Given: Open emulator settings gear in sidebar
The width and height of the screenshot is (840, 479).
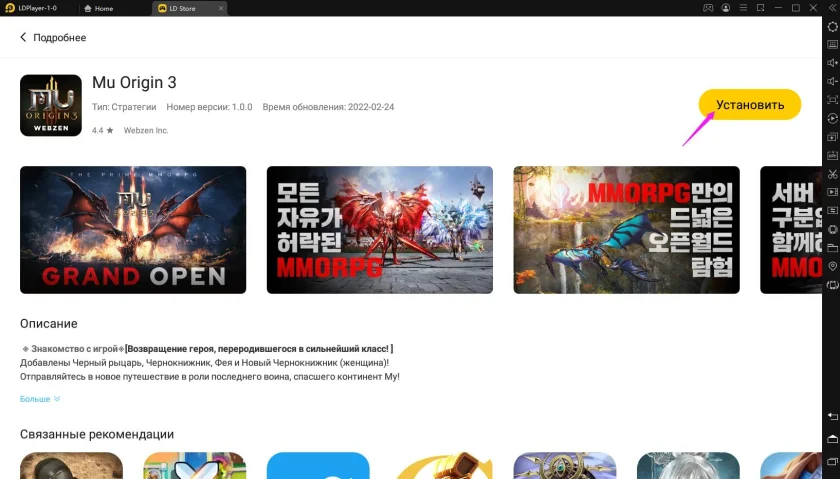Looking at the screenshot, I should pos(832,26).
